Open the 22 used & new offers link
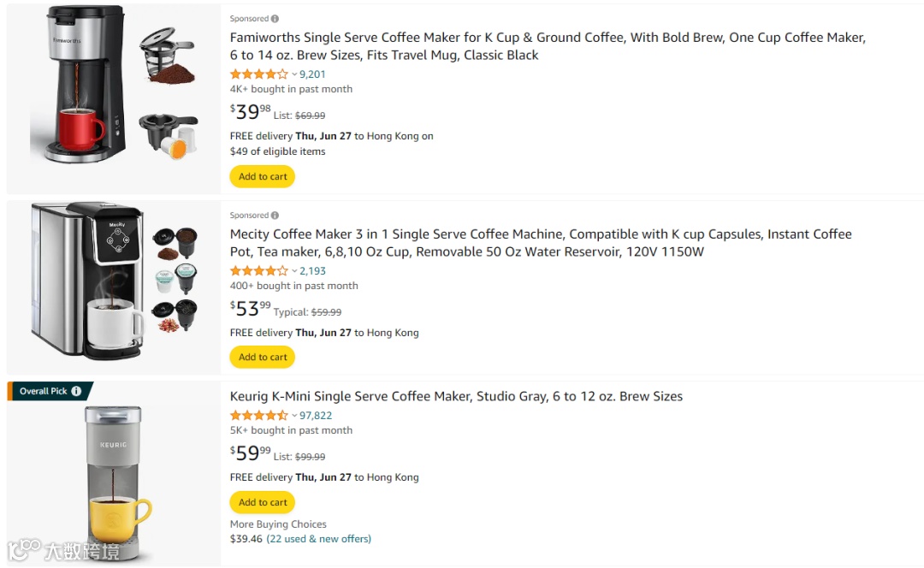The height and width of the screenshot is (568, 924). tap(318, 539)
